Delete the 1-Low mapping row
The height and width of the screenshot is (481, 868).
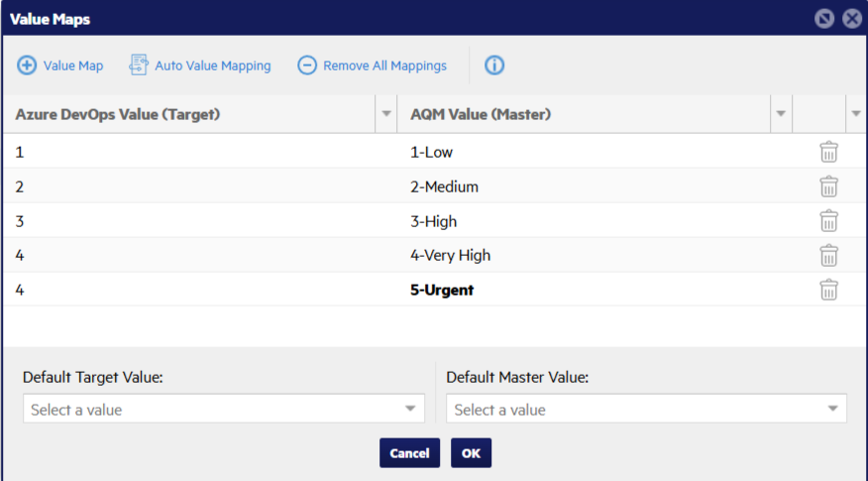click(x=828, y=152)
